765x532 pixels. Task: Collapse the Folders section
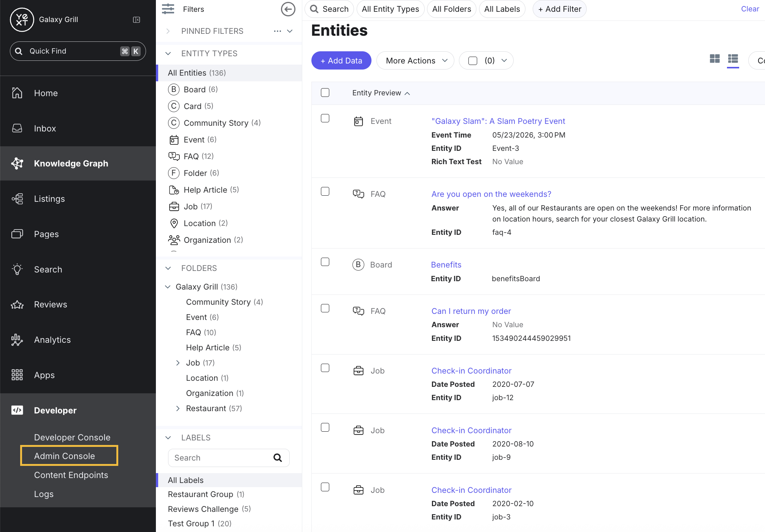(x=168, y=268)
